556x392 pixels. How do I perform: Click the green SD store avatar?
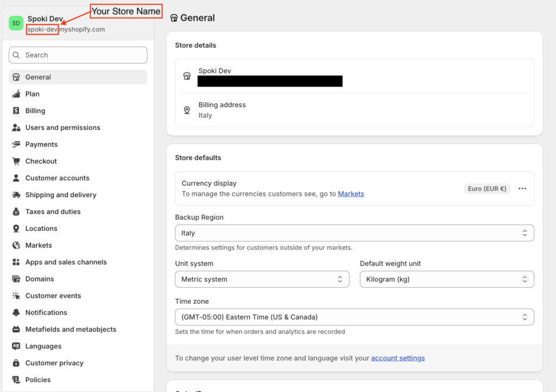[16, 23]
